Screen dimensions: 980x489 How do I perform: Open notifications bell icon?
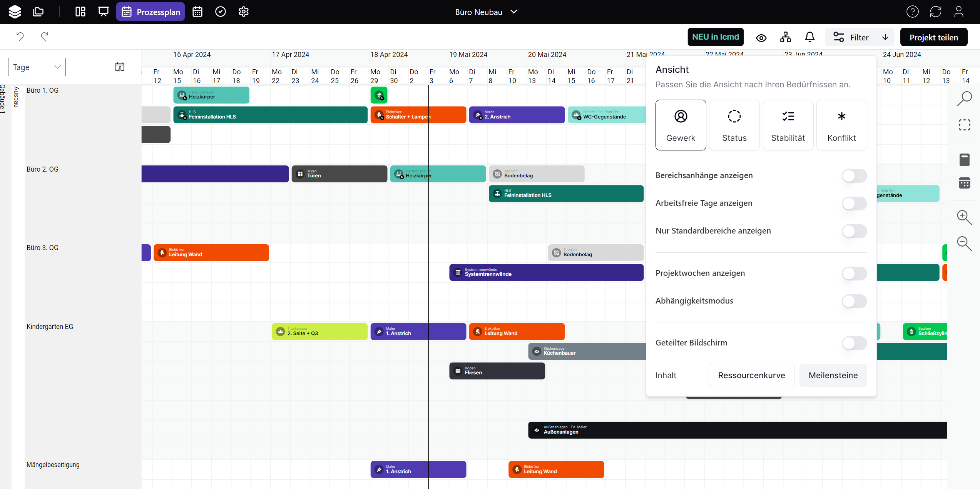click(810, 37)
